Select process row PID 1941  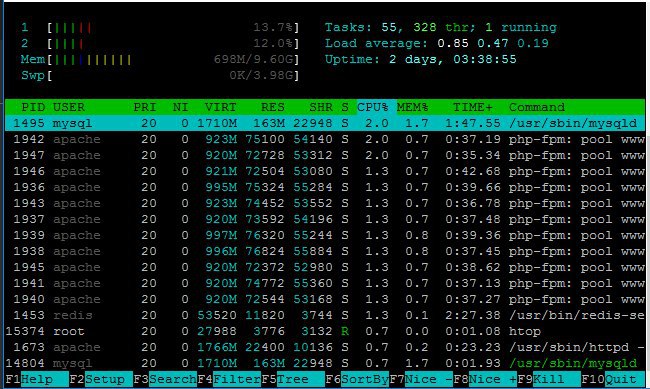pos(325,283)
